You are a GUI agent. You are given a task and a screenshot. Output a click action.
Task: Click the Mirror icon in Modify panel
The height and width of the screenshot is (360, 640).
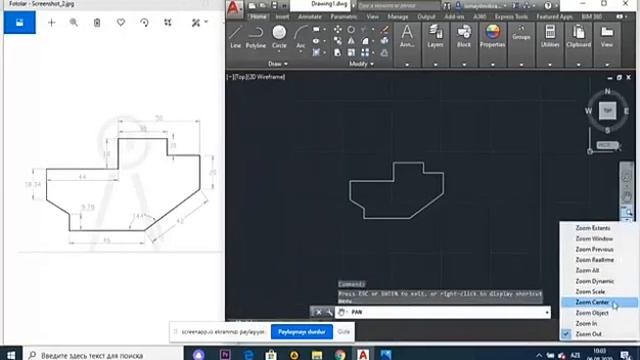coord(351,41)
